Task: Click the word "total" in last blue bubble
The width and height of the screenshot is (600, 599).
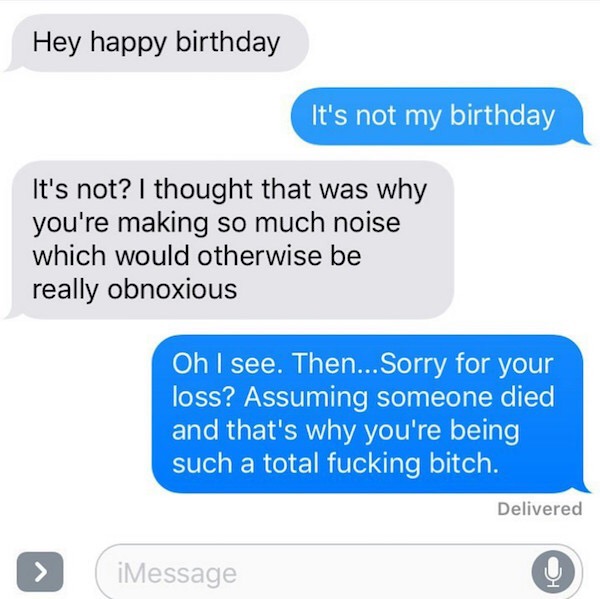Action: 291,464
